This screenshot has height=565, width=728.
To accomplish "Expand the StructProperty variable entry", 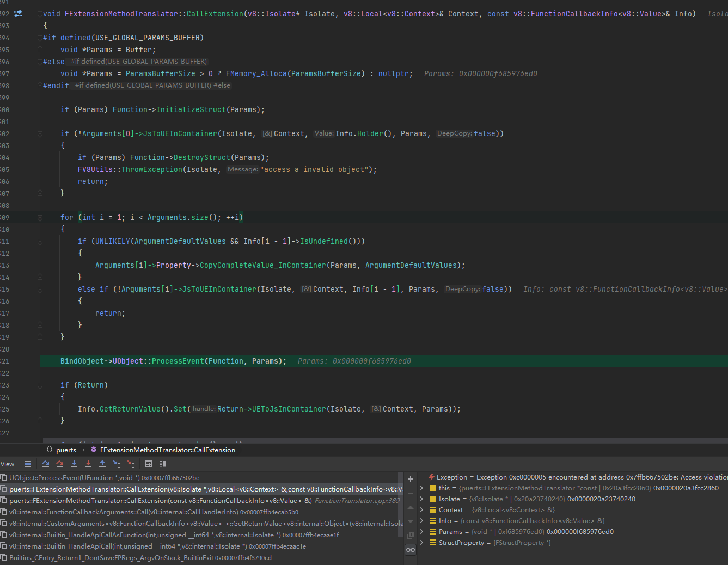I will [x=422, y=542].
